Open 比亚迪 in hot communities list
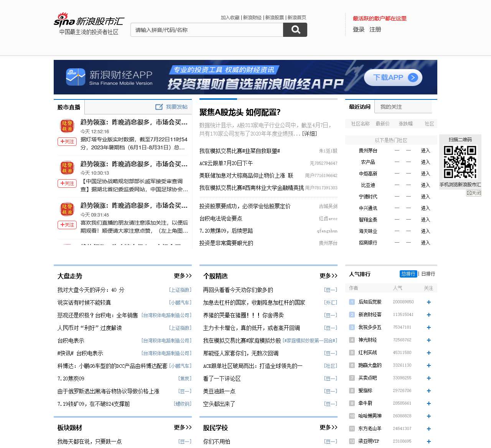 coord(368,185)
